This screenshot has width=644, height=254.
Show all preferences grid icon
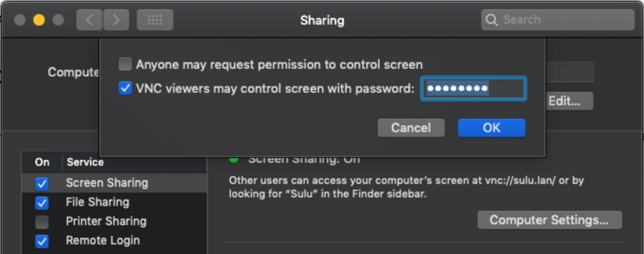point(155,20)
